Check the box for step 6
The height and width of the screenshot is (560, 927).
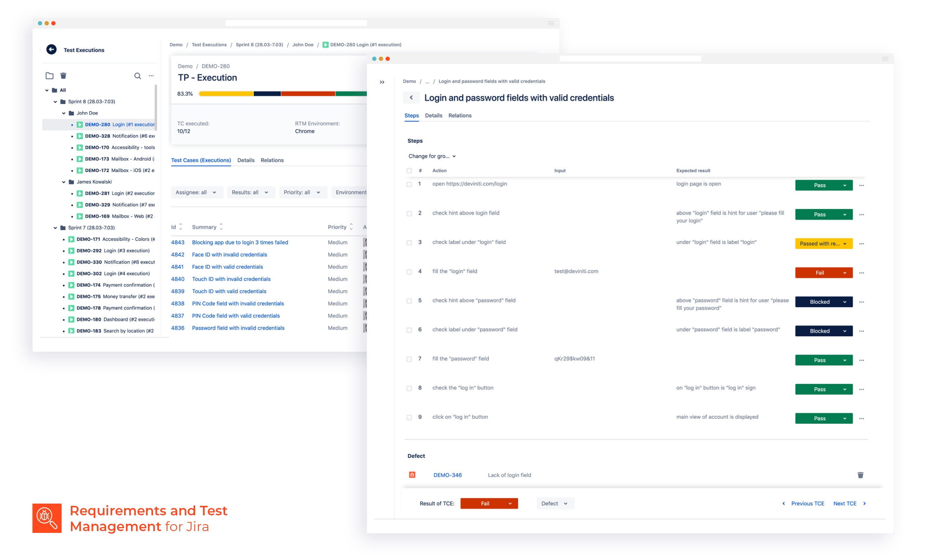[x=410, y=331]
